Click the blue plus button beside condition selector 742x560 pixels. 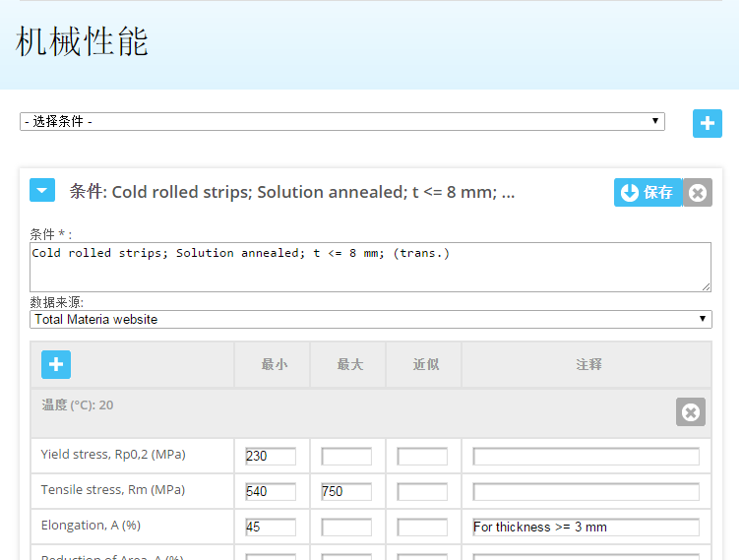click(x=707, y=123)
